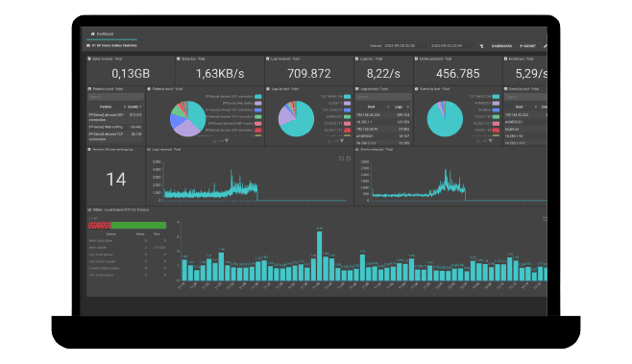The image size is (632, 364).
Task: Click the Log input queue row
Action: pyautogui.click(x=128, y=255)
